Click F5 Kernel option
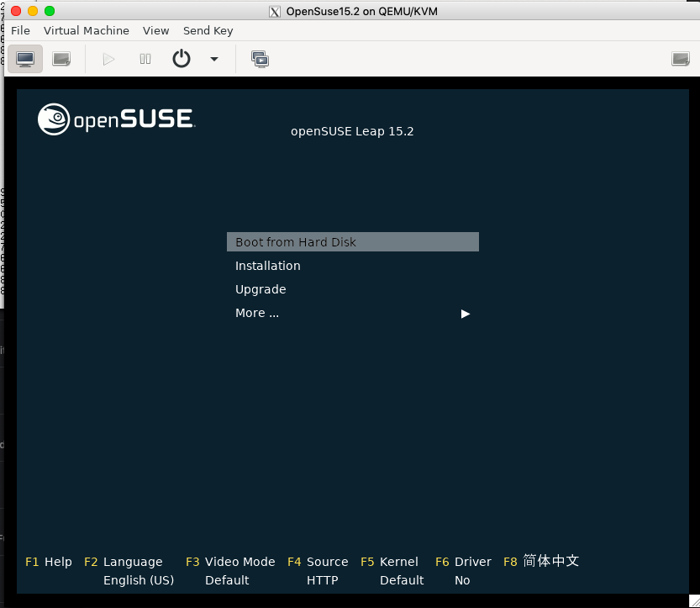Viewport: 700px width, 608px height. (x=389, y=562)
